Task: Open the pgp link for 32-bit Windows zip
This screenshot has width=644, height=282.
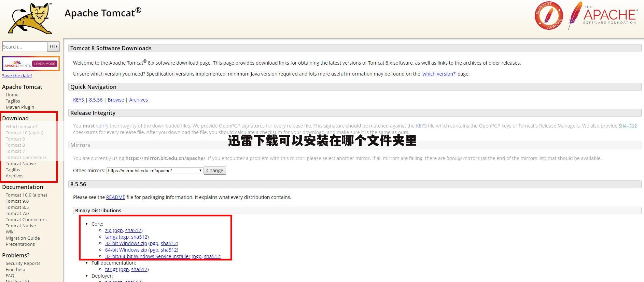Action: point(154,243)
